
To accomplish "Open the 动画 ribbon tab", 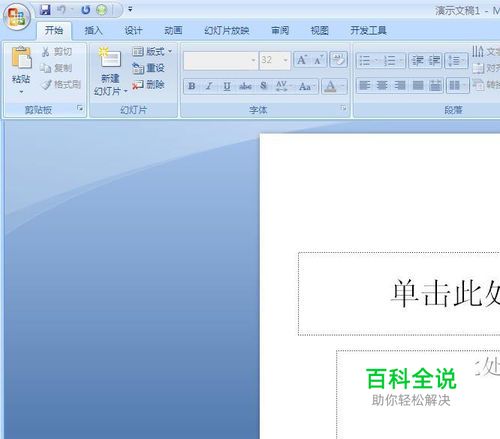I will click(x=173, y=31).
